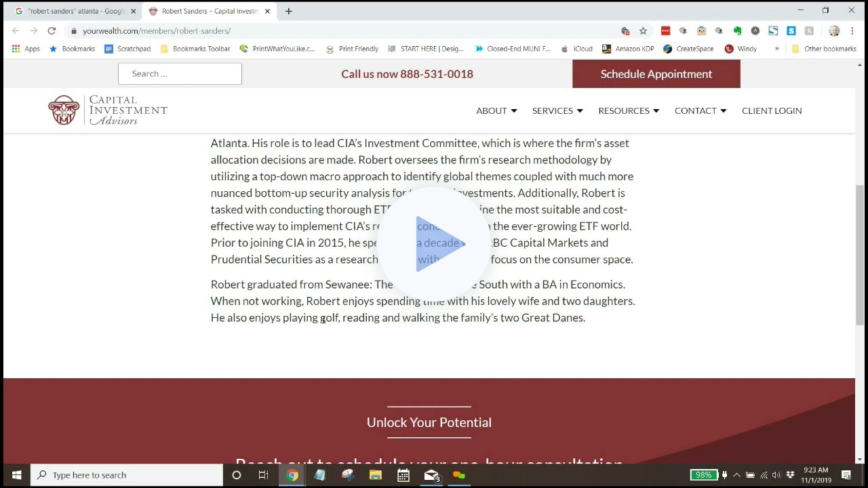Screen dimensions: 868x488
Task: Open the CLIENT LOGIN link
Action: pyautogui.click(x=772, y=110)
